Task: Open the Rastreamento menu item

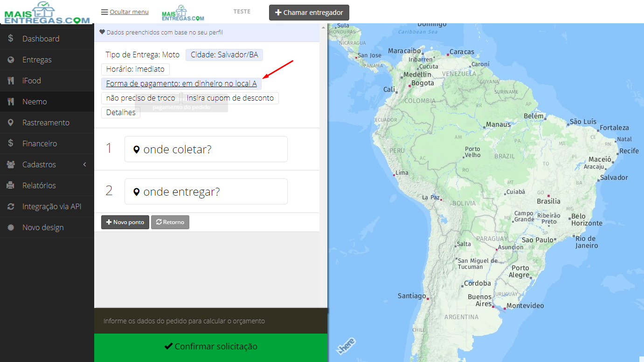Action: 47,123
